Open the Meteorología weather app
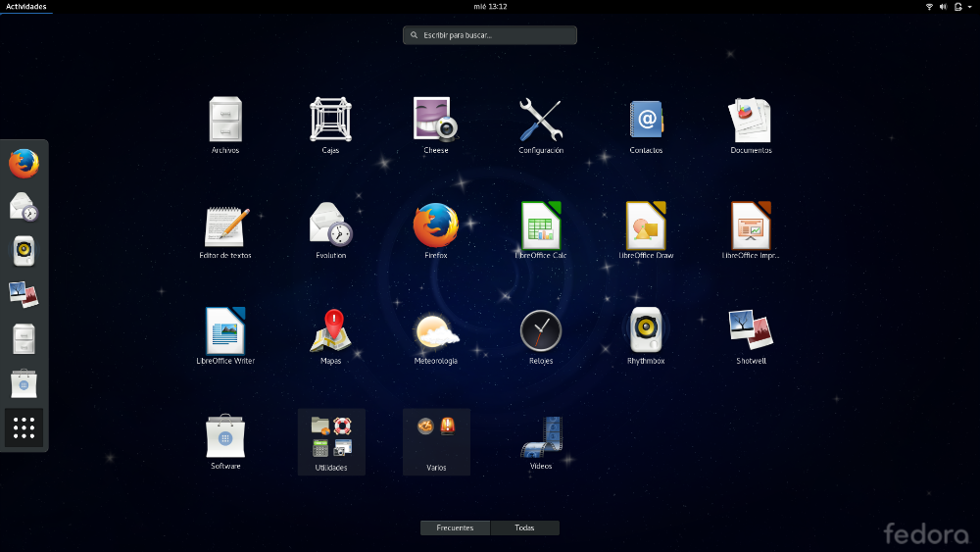The image size is (980, 552). click(x=436, y=335)
